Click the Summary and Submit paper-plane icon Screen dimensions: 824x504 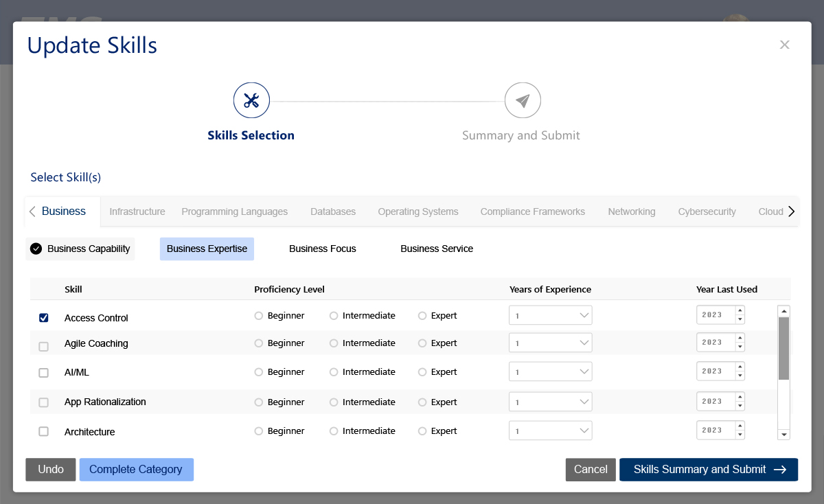point(523,101)
